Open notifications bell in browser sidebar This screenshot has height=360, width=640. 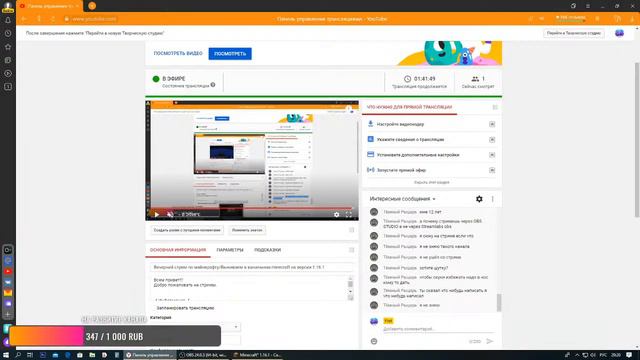pos(8,20)
